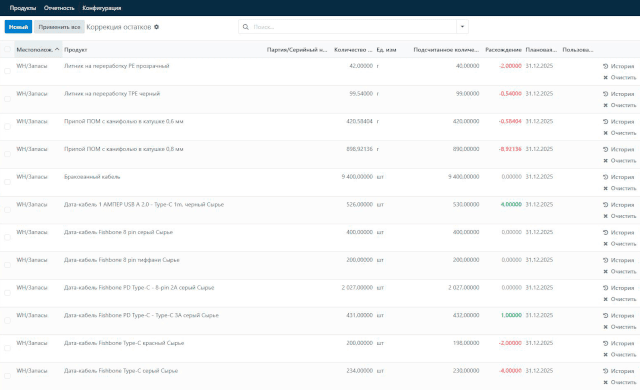The image size is (640, 390).
Task: Click product name Бракованный кабель
Action: pos(92,177)
